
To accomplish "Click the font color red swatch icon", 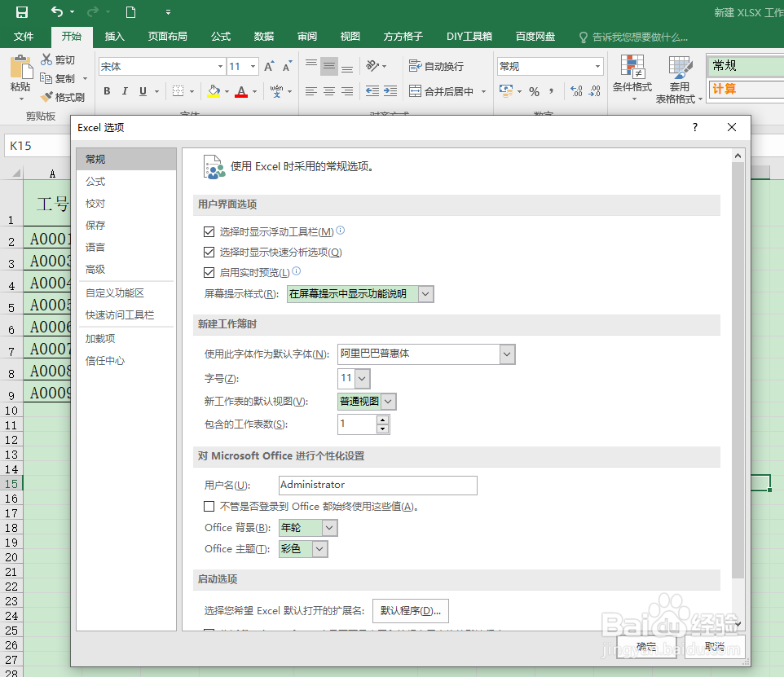I will click(241, 91).
